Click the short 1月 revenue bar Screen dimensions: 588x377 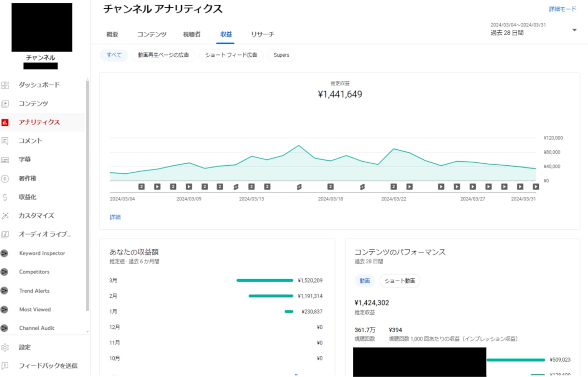click(289, 312)
